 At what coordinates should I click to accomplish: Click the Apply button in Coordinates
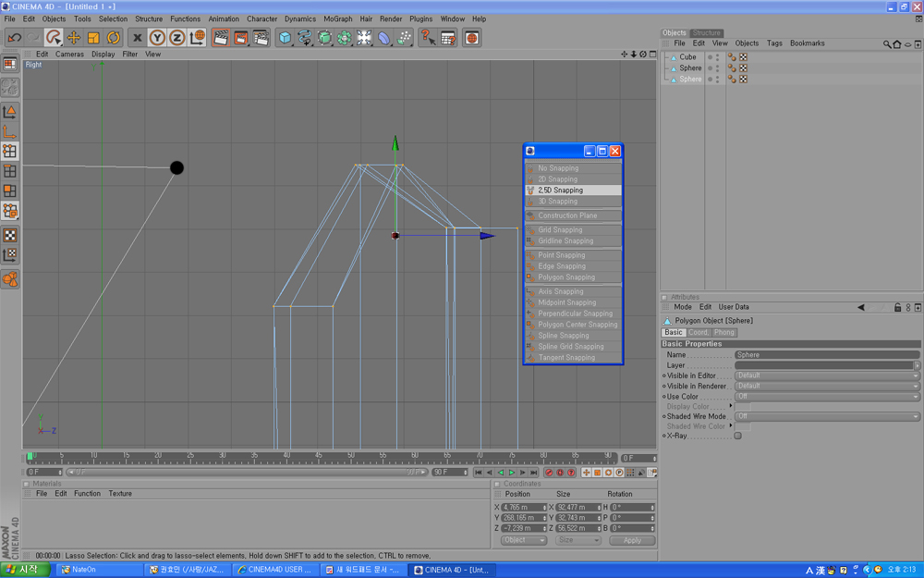(632, 540)
